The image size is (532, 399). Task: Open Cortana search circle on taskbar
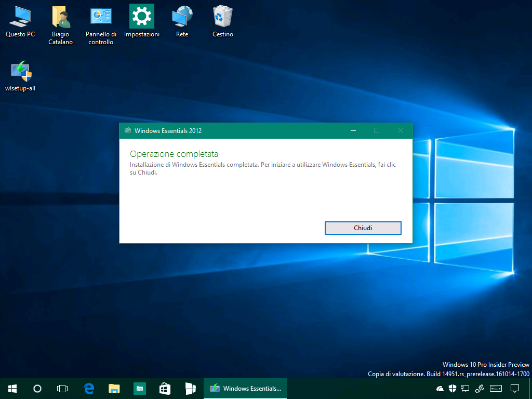click(x=37, y=389)
